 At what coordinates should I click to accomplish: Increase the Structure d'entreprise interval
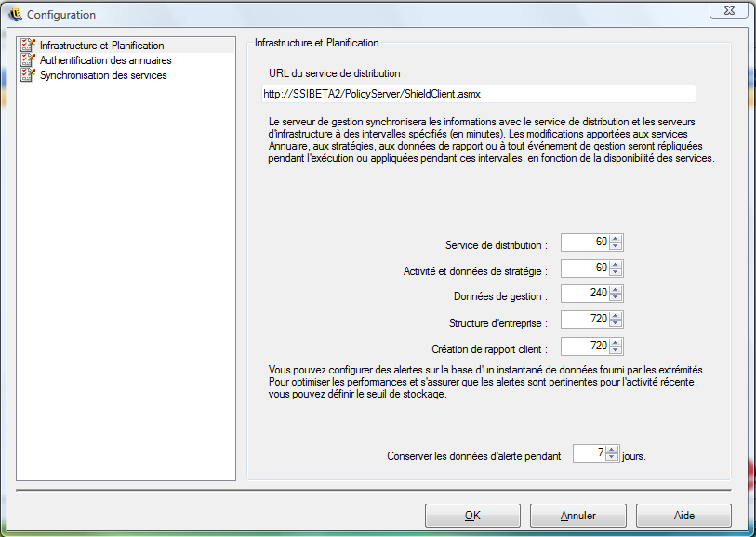pos(616,316)
